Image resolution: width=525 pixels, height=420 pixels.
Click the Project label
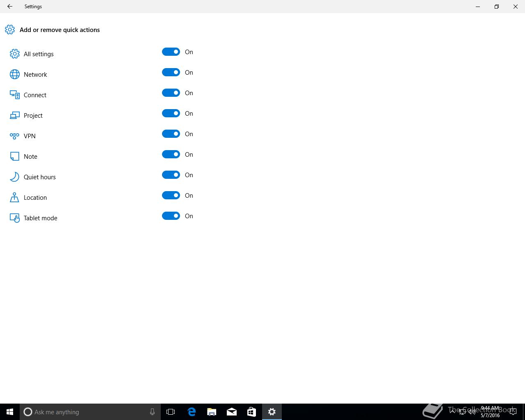click(33, 116)
